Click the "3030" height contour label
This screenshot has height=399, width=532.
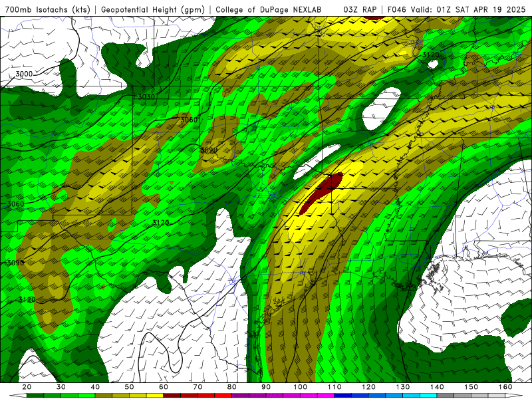pyautogui.click(x=146, y=96)
